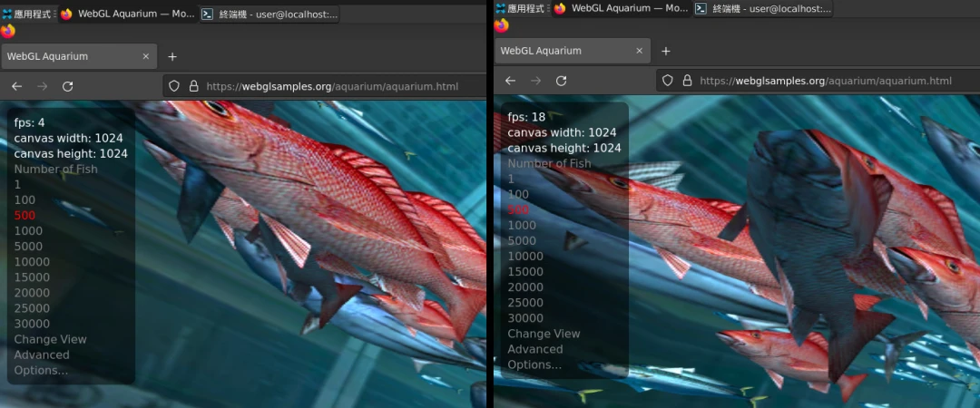Click the reload icon in the right browser window
980x408 pixels.
561,81
